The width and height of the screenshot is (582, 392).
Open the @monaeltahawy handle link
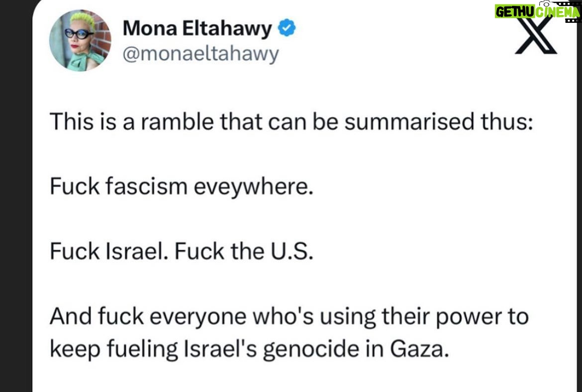point(200,54)
